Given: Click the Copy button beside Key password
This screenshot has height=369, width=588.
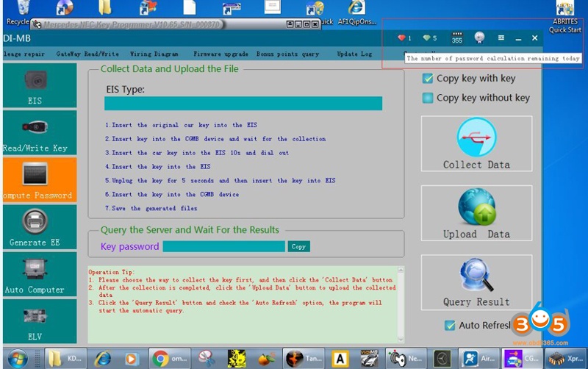Looking at the screenshot, I should (x=298, y=246).
